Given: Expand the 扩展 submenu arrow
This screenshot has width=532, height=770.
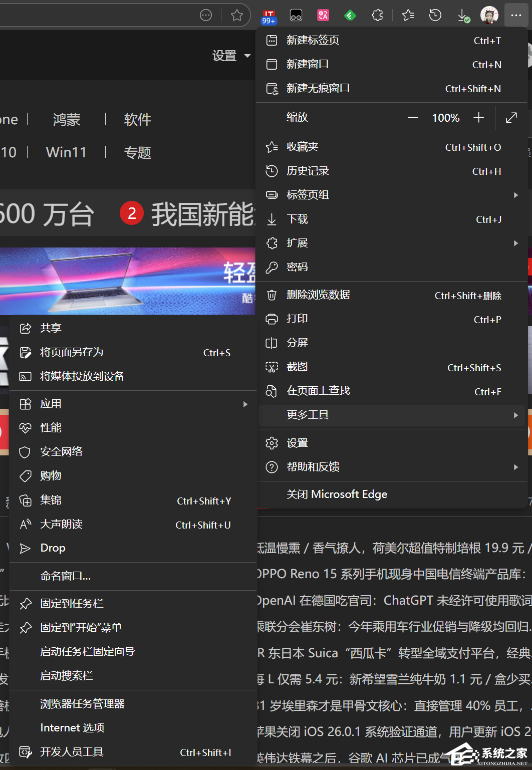Looking at the screenshot, I should (516, 243).
